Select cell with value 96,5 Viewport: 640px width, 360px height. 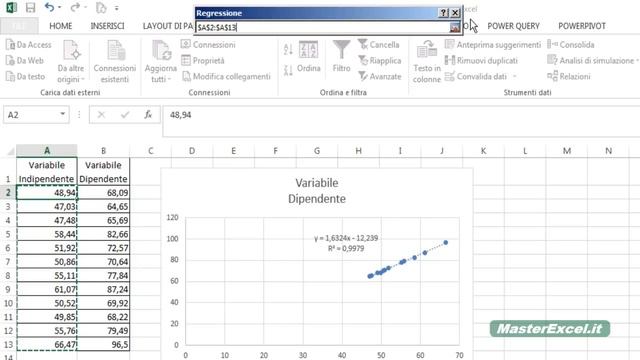click(x=103, y=344)
